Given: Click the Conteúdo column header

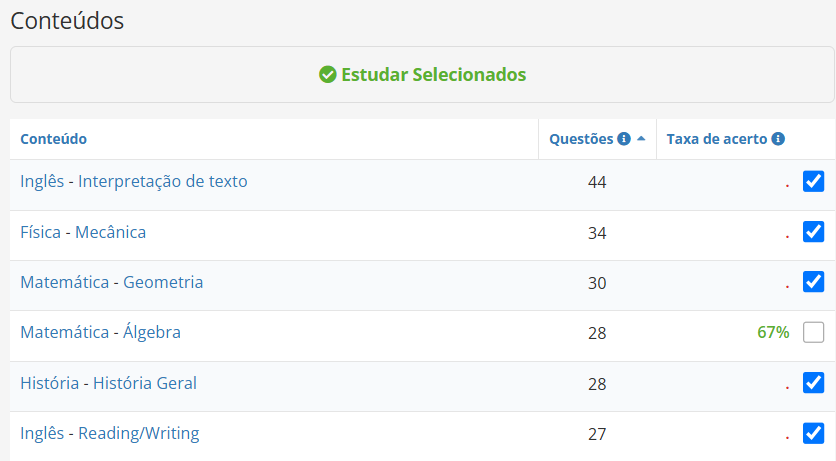Looking at the screenshot, I should pyautogui.click(x=53, y=139).
